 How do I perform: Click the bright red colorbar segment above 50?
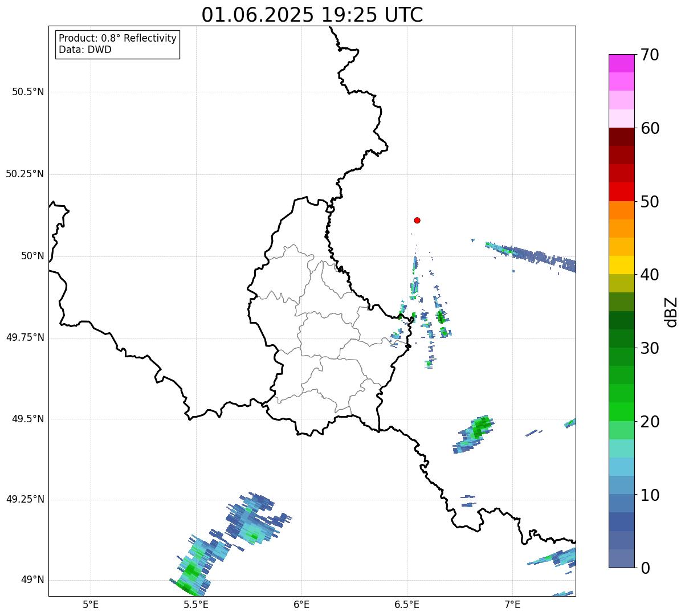pos(621,192)
